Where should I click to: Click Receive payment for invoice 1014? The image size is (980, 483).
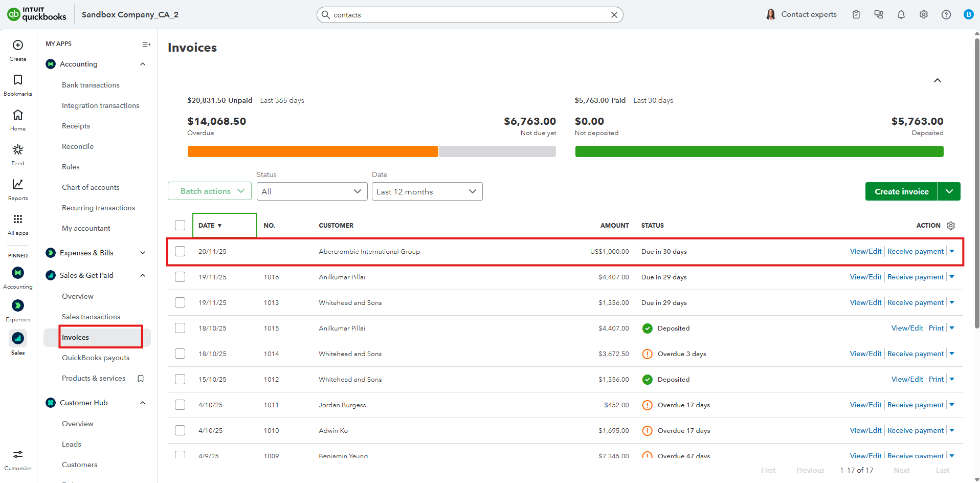915,354
